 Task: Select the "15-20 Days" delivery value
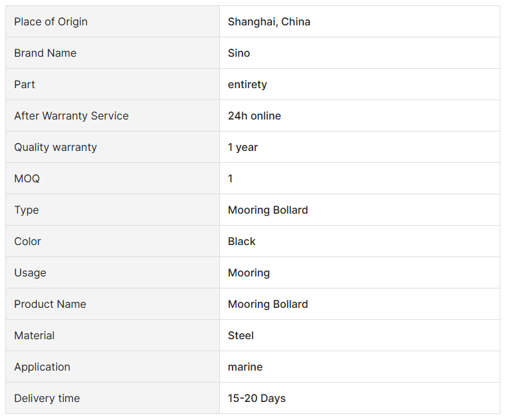click(x=257, y=398)
